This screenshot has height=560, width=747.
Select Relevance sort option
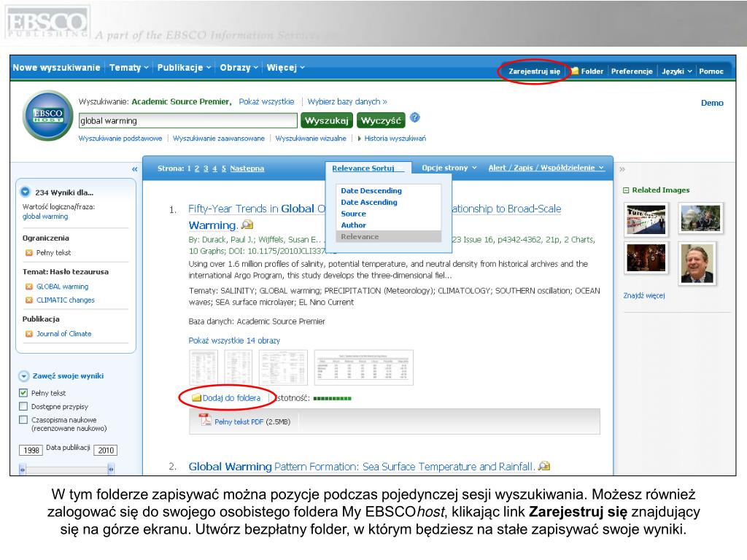[388, 237]
